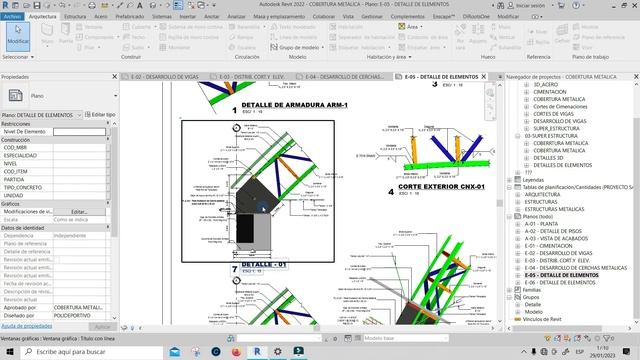Collapse the Datos de identidad section

tap(108, 228)
